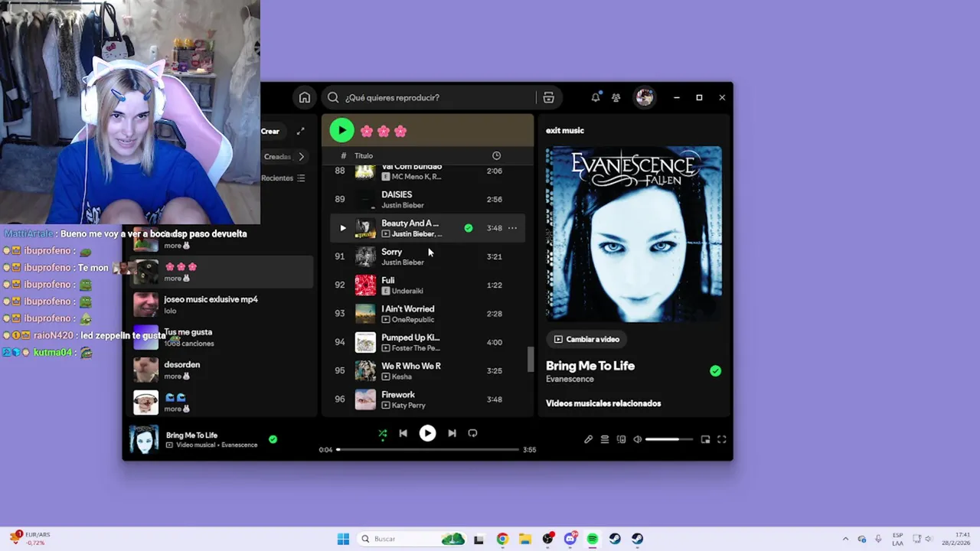This screenshot has height=551, width=980.
Task: Select track Pumped Up Kicks
Action: 428,342
